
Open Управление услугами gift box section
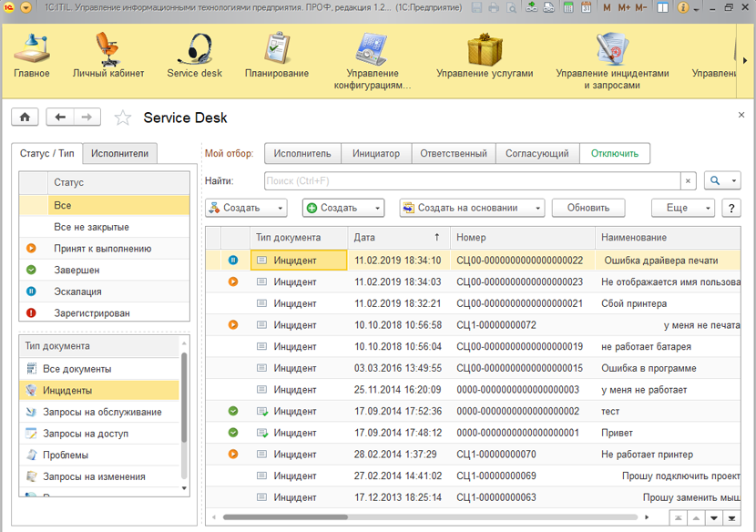(x=485, y=56)
